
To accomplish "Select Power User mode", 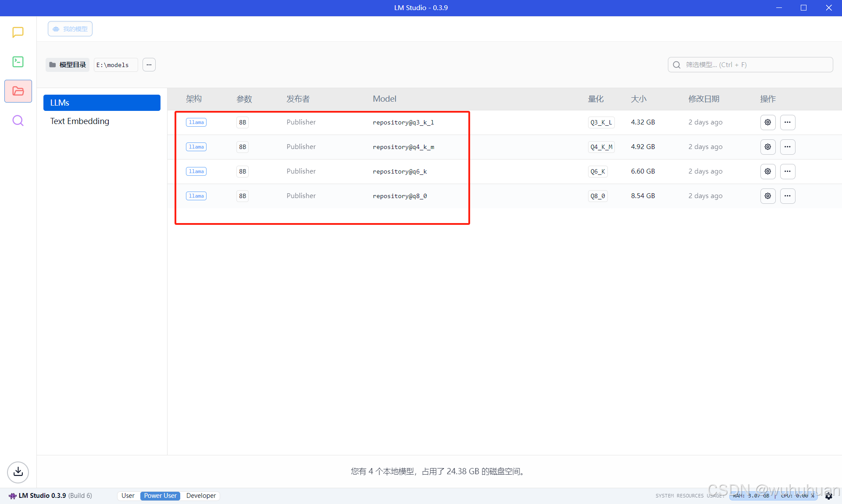I will coord(160,496).
